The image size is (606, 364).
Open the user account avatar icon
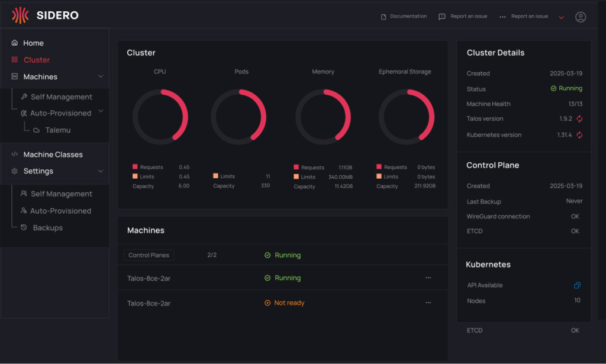click(x=581, y=17)
